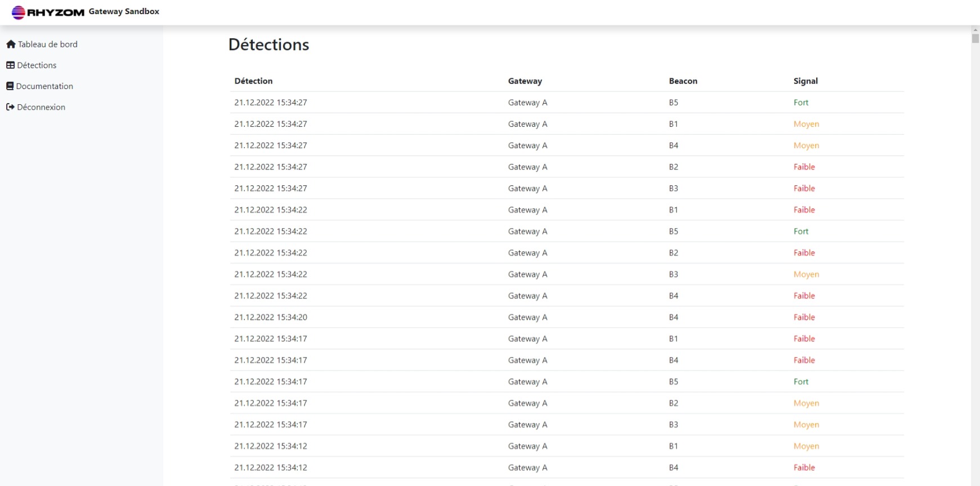980x486 pixels.
Task: Click the table icon beside Détections
Action: pyautogui.click(x=10, y=65)
